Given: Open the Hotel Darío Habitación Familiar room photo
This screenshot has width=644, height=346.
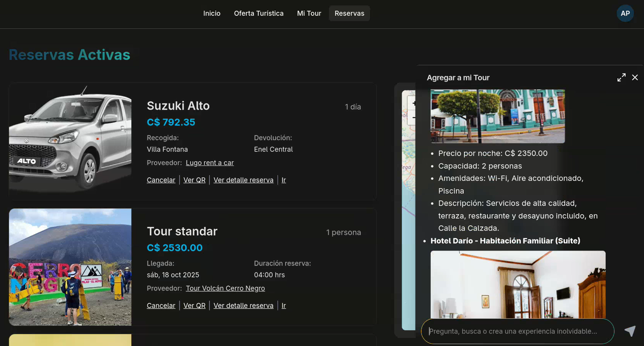Looking at the screenshot, I should [518, 285].
